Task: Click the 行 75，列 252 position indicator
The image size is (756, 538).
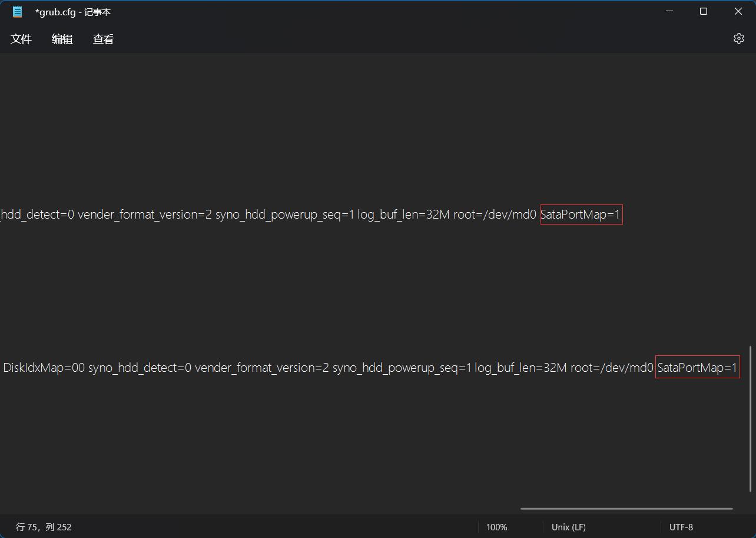Action: (x=44, y=527)
